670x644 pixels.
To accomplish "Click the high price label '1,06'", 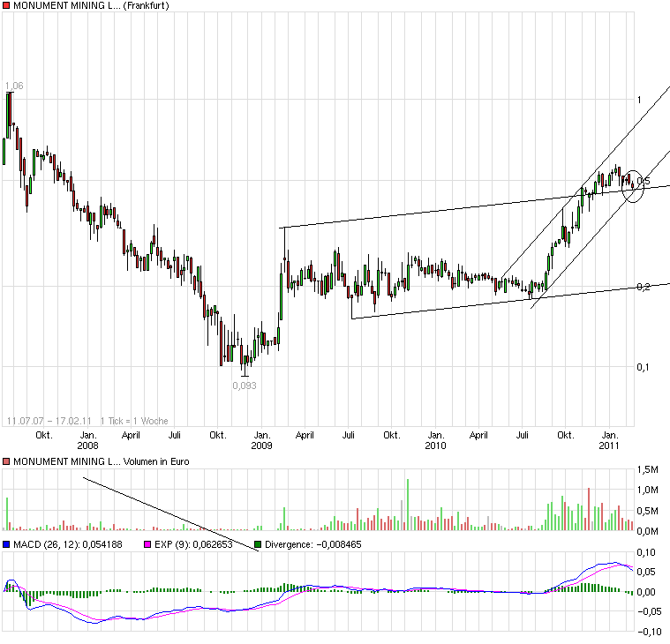I will tap(14, 86).
